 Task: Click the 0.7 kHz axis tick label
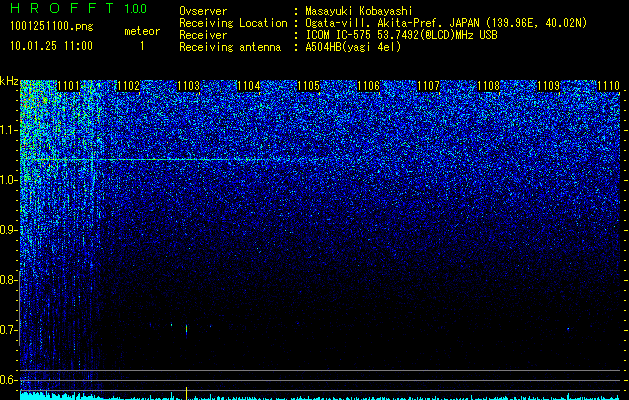(9, 330)
